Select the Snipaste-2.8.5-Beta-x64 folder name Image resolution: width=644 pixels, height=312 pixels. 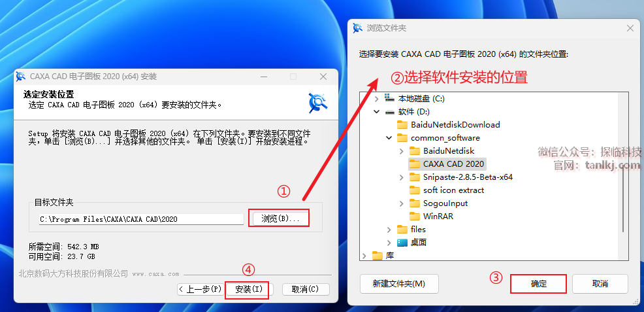(x=468, y=177)
